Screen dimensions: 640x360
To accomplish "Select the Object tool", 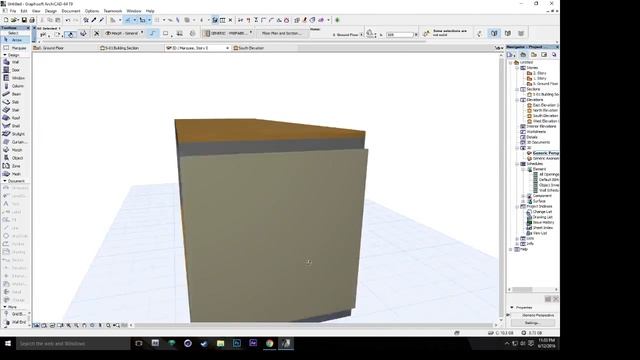I will (16, 158).
